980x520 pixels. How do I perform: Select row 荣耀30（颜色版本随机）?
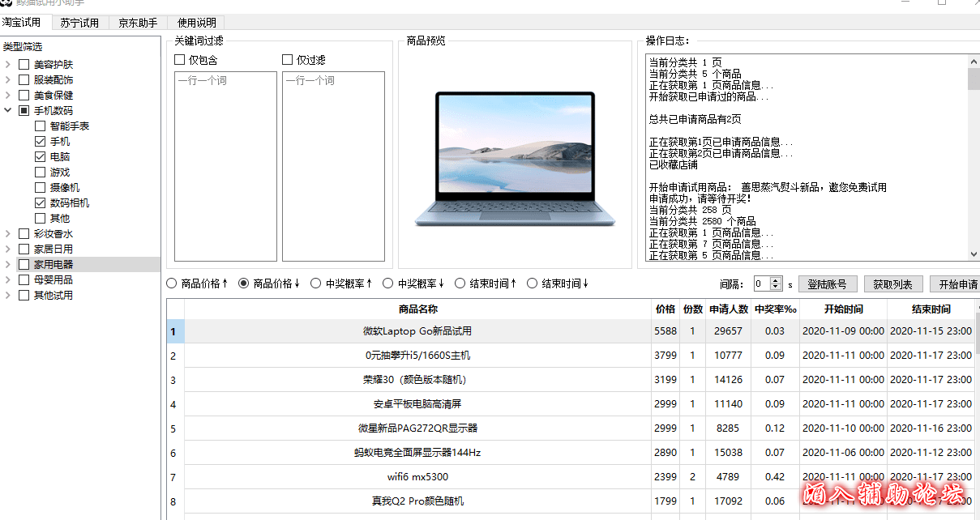tap(571, 380)
